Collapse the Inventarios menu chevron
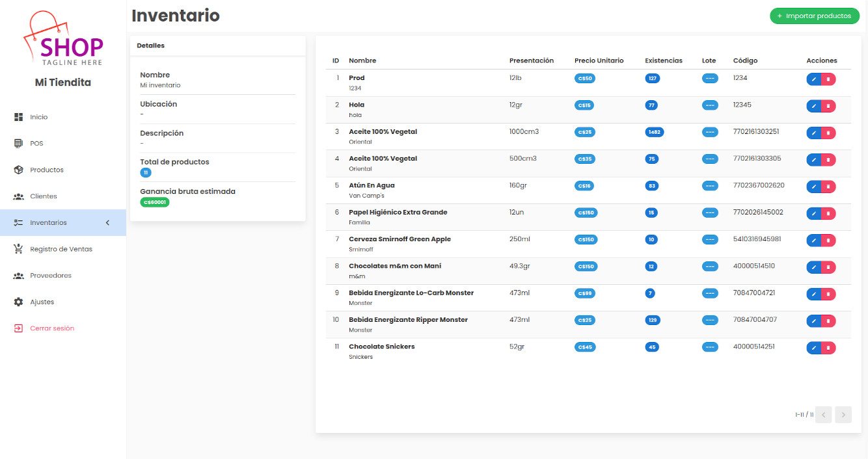The image size is (868, 459). [108, 223]
